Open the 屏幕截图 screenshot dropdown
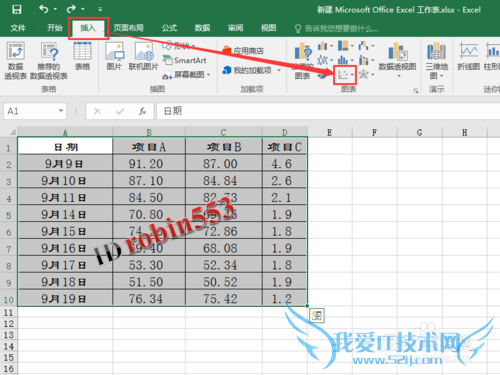Image resolution: width=500 pixels, height=375 pixels. coord(186,75)
